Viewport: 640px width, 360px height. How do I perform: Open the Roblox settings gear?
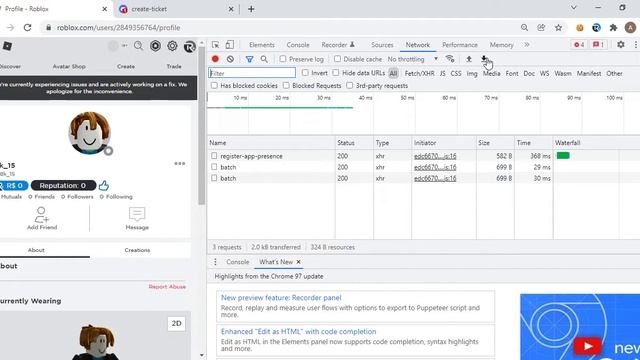pos(172,46)
